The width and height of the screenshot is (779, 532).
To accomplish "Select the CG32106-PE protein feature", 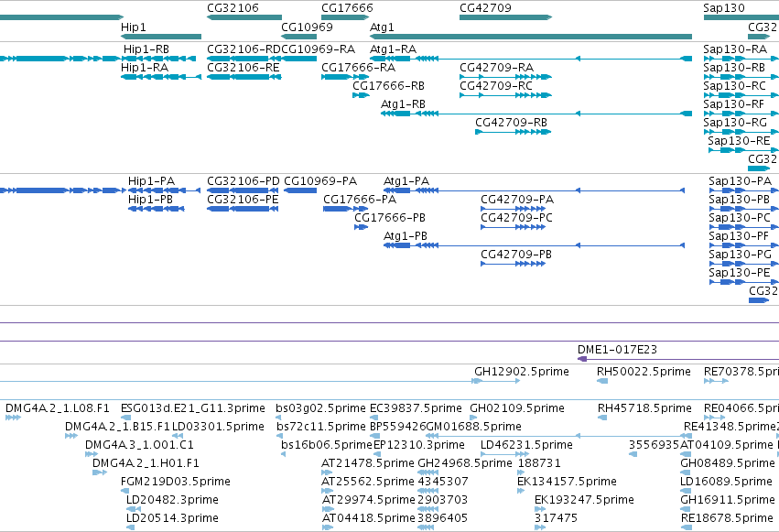I will 243,209.
